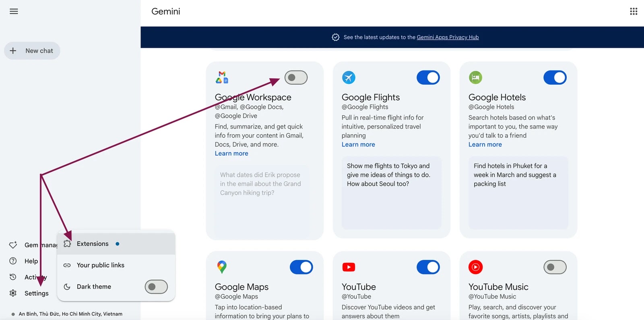644x320 pixels.
Task: Click the @YouTube Music handle text
Action: coord(492,296)
